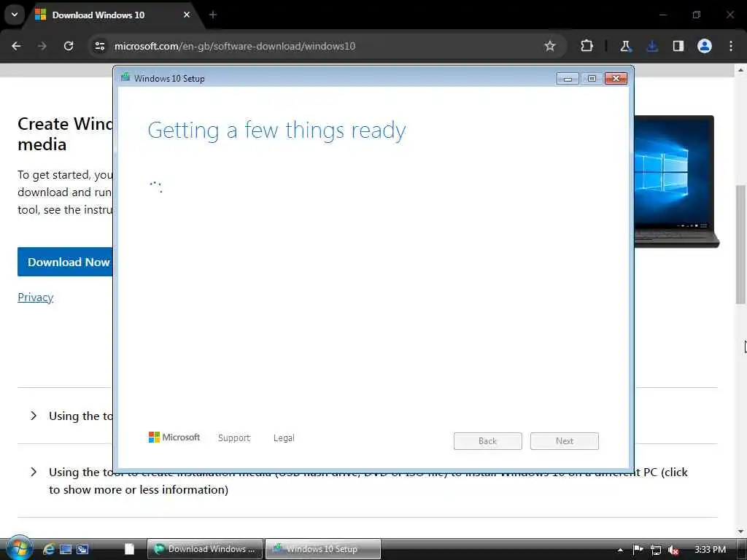Screen dimensions: 747x560
Task: Open a new Chrome tab
Action: (213, 15)
